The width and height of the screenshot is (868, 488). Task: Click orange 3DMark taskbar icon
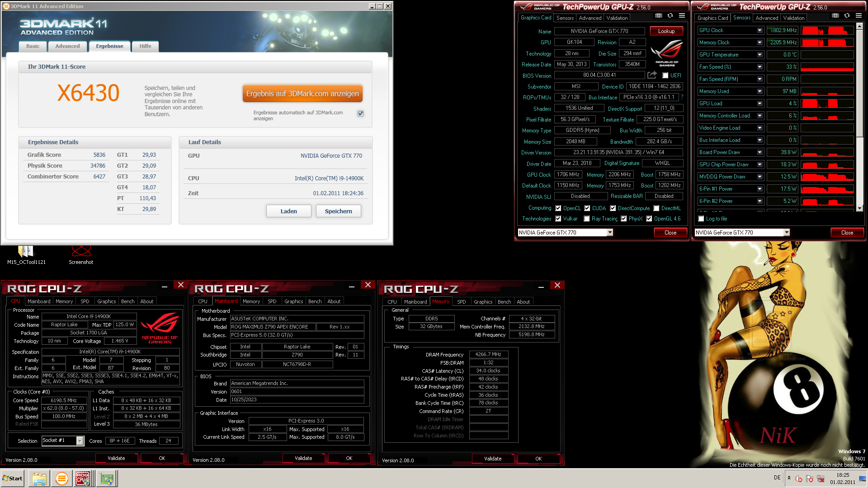click(x=61, y=479)
